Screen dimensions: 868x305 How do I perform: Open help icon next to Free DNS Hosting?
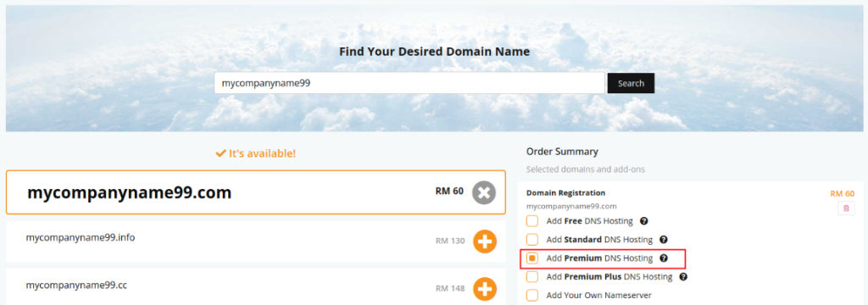pyautogui.click(x=644, y=221)
